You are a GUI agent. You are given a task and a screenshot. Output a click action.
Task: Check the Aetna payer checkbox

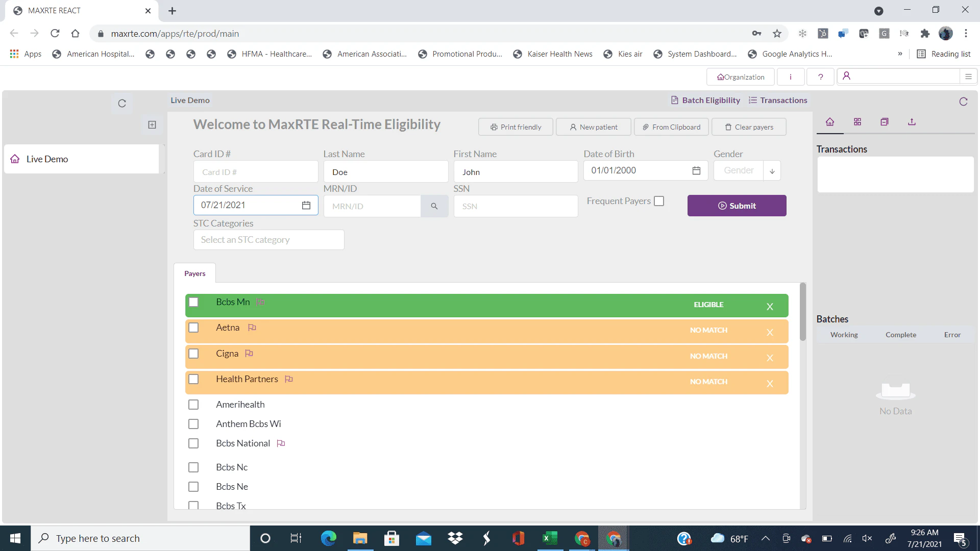193,328
